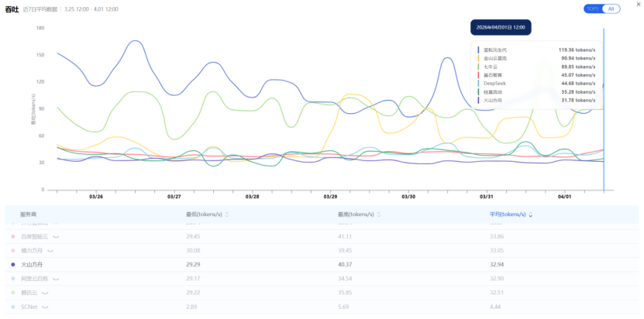Click 阿里云百炼 lowest value 29.17

(x=193, y=279)
